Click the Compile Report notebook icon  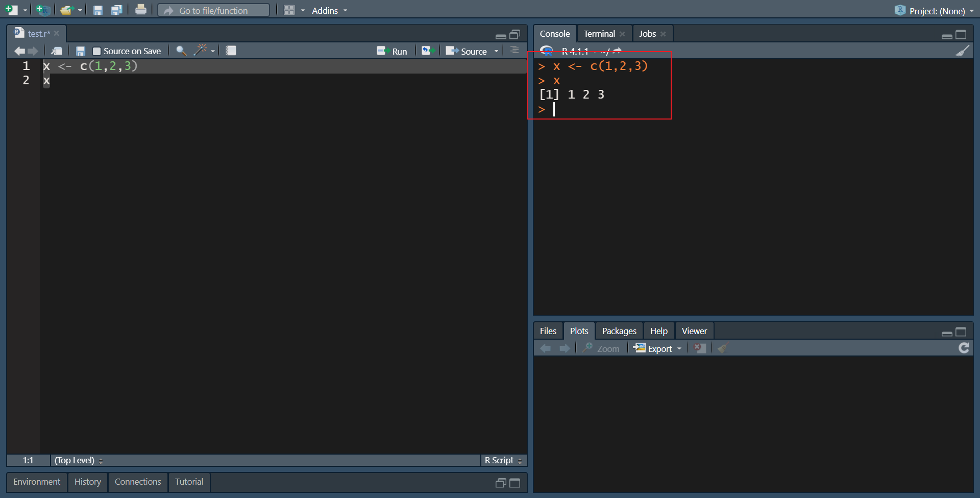click(231, 51)
